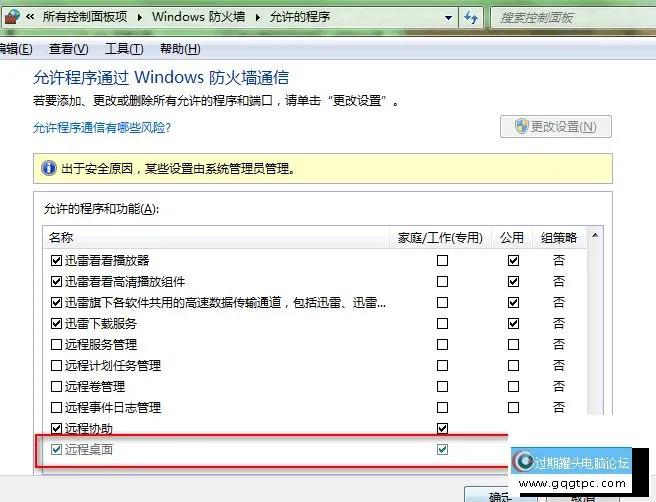Toggle 家庭/工作 checkbox for 远程协助
Viewport: 656px width, 502px height.
(x=442, y=428)
